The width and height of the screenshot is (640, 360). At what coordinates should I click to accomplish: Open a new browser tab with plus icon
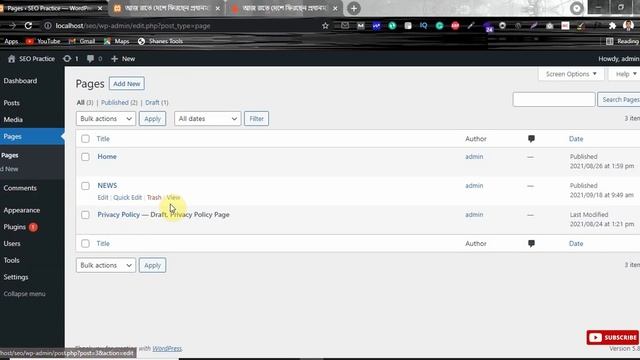click(354, 8)
